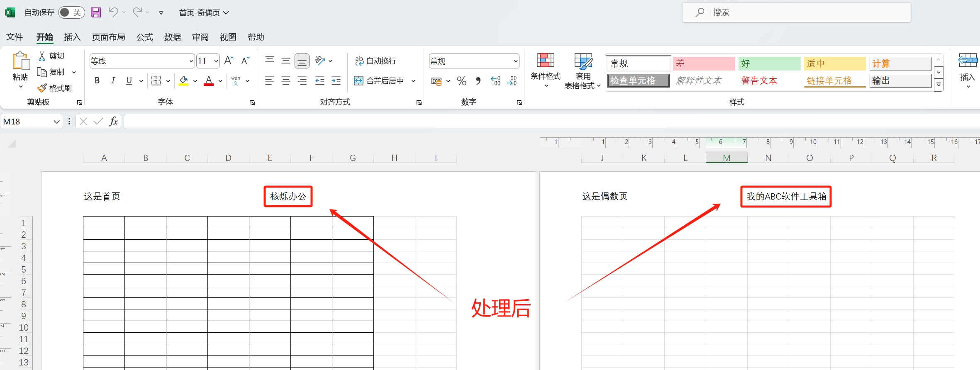980x370 pixels.
Task: Click the accounting number format icon
Action: [436, 81]
